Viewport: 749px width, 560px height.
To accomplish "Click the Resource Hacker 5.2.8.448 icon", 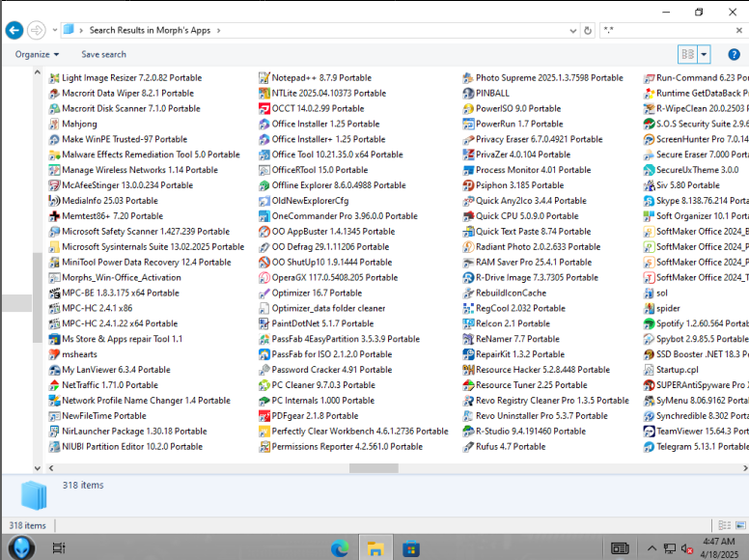I will pos(468,370).
